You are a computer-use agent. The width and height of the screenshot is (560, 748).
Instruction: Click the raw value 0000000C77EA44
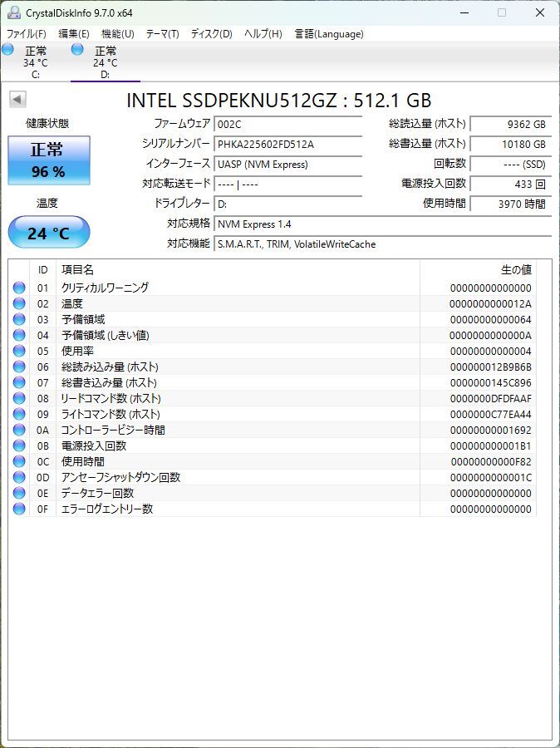[490, 415]
